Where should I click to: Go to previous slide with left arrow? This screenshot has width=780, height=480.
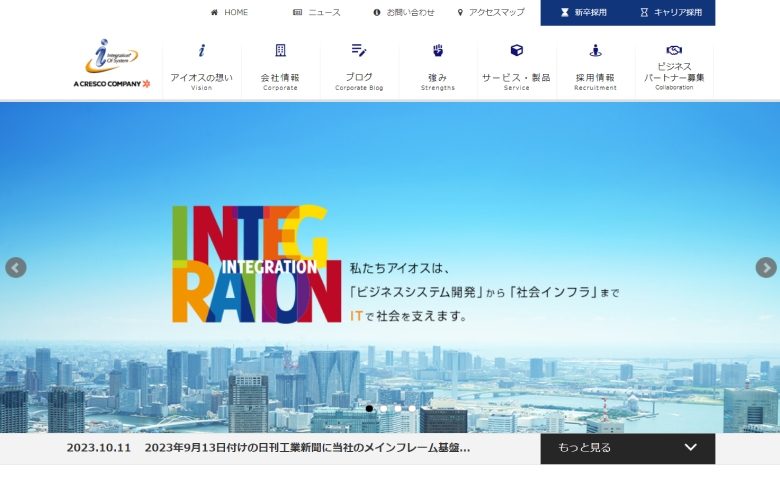click(16, 268)
